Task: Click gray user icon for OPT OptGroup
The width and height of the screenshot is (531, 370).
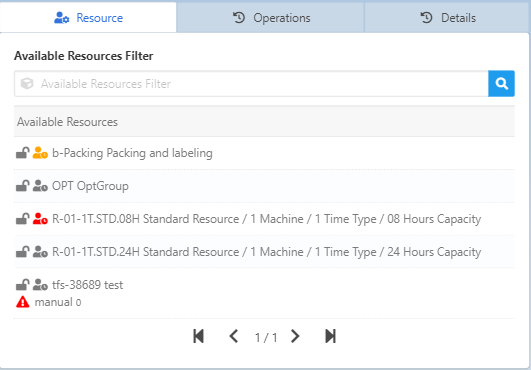Action: click(40, 186)
